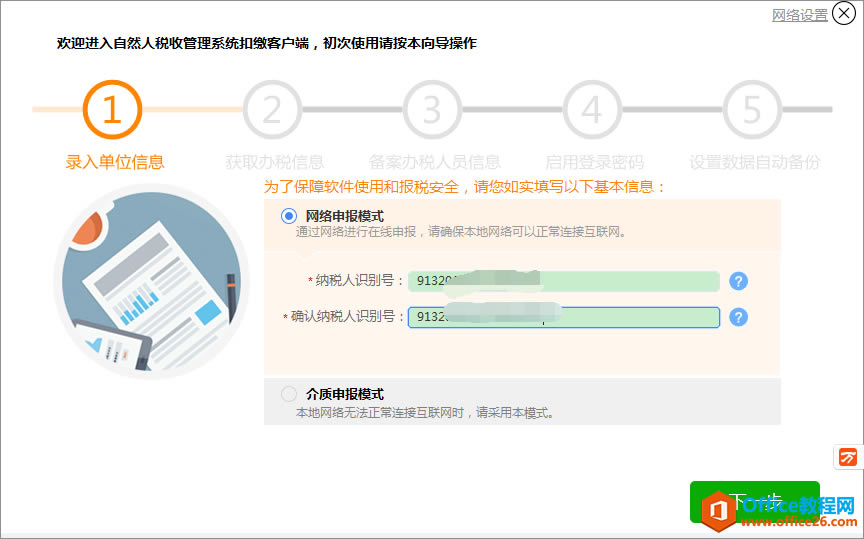Focus the 纳税人识别号 input field

click(564, 281)
